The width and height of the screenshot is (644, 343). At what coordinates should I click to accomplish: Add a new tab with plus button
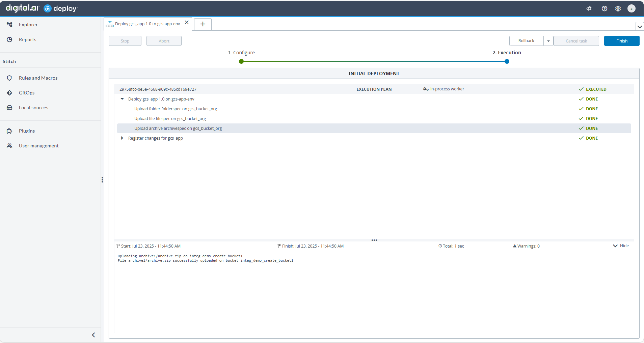pyautogui.click(x=203, y=24)
